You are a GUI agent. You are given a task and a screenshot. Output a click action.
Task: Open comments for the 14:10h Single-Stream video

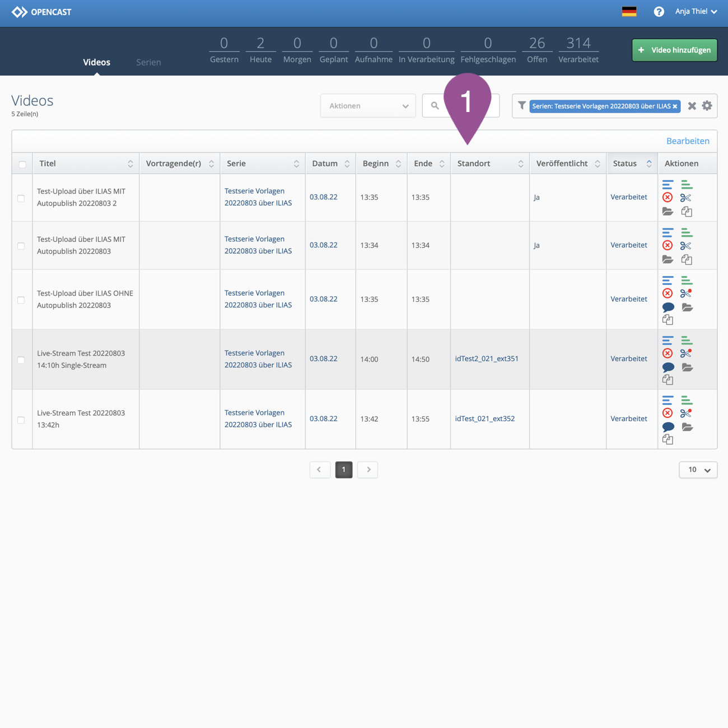668,367
